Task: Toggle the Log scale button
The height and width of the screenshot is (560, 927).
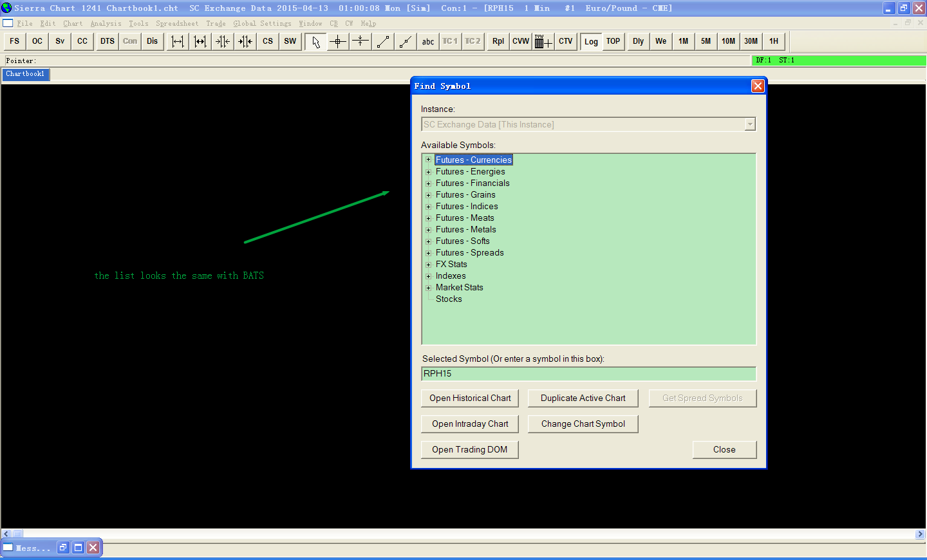Action: click(591, 41)
